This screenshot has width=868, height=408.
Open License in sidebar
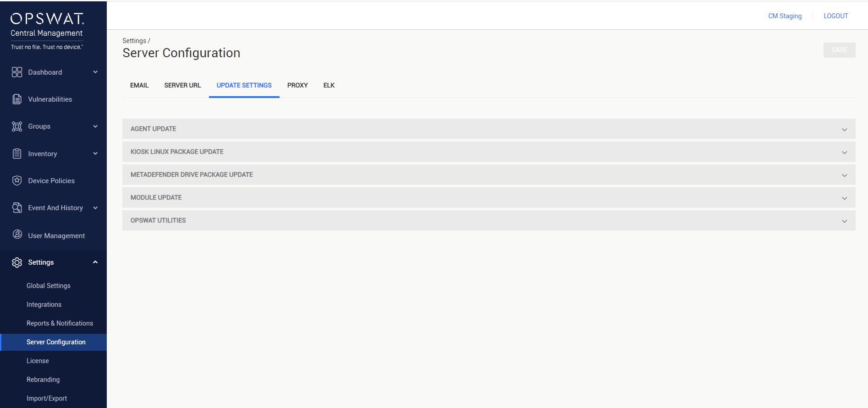pyautogui.click(x=38, y=361)
